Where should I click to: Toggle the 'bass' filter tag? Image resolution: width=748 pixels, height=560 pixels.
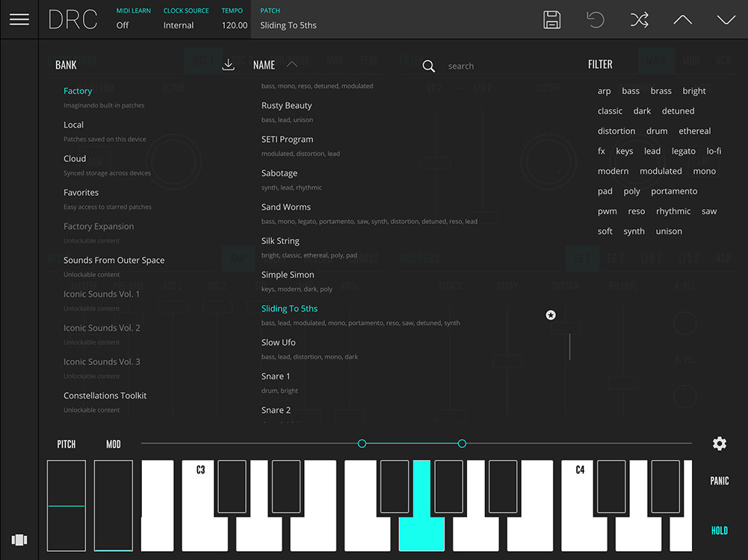click(x=630, y=90)
